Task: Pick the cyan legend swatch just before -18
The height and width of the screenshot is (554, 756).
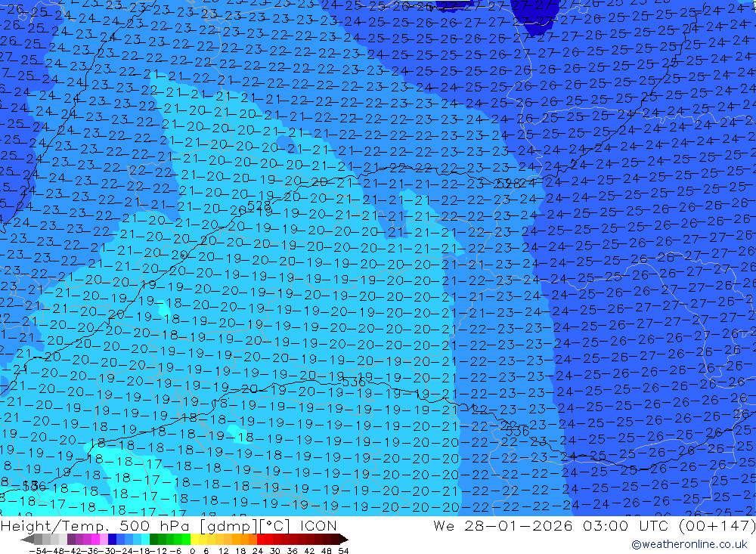Action: point(145,539)
